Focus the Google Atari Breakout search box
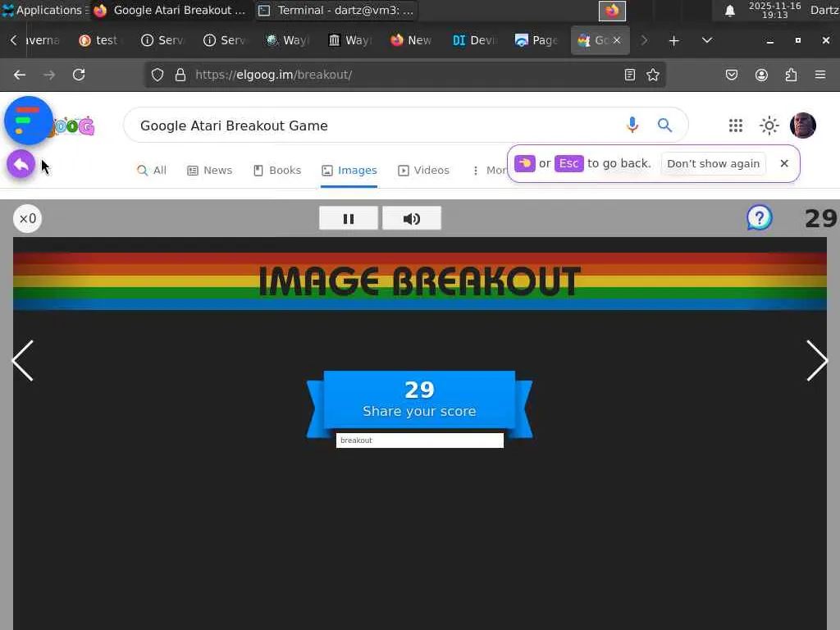This screenshot has height=630, width=840. click(375, 126)
